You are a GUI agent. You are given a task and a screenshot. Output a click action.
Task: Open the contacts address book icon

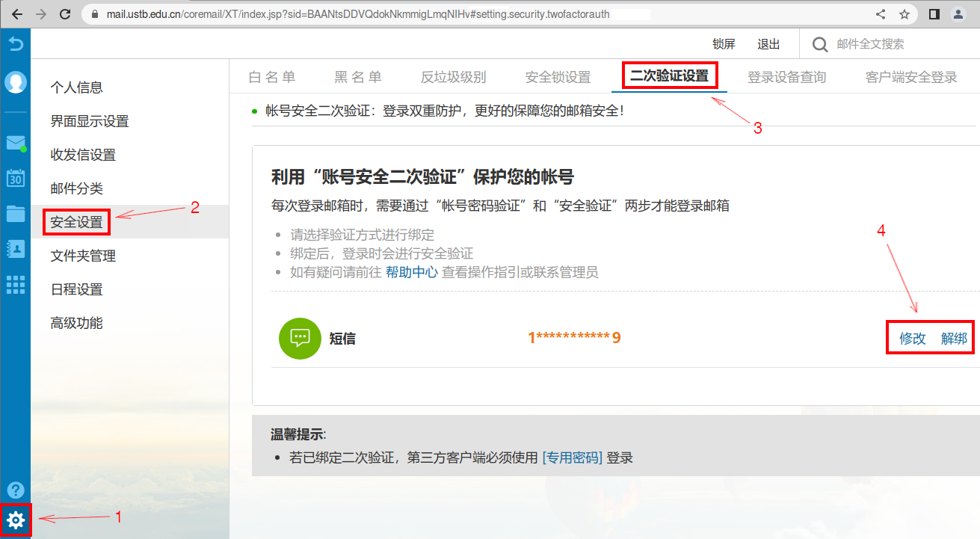coord(16,249)
